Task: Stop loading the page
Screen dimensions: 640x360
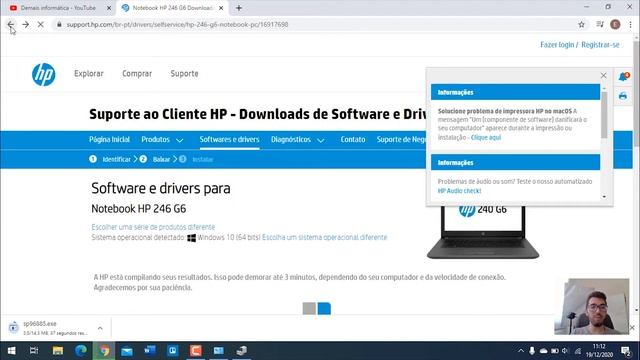Action: pyautogui.click(x=40, y=24)
